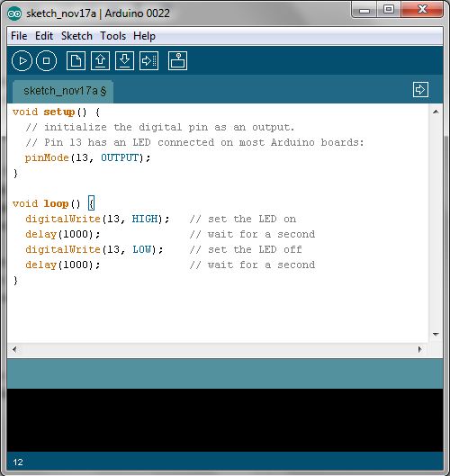This screenshot has height=476, width=450.
Task: Open the File menu
Action: point(19,36)
